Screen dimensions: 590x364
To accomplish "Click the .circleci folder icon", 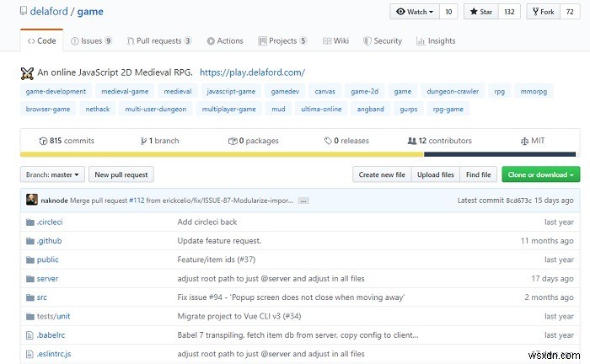I will [29, 222].
